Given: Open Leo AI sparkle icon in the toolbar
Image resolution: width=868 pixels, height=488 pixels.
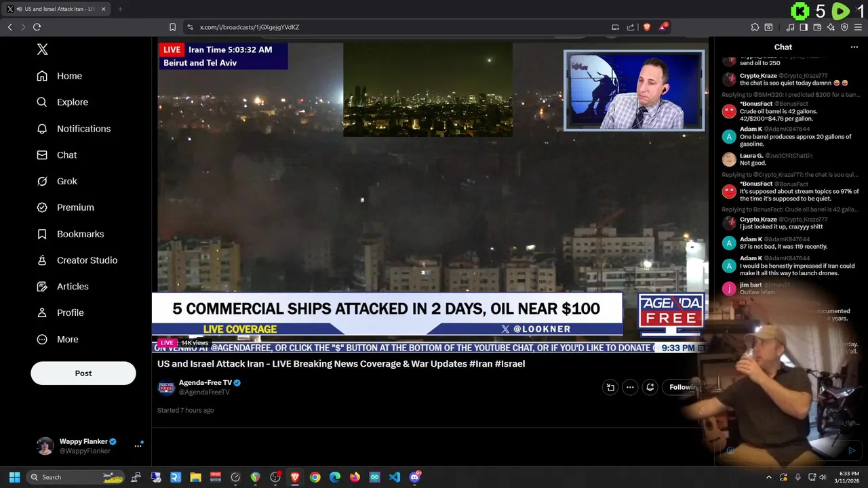Looking at the screenshot, I should pyautogui.click(x=831, y=27).
